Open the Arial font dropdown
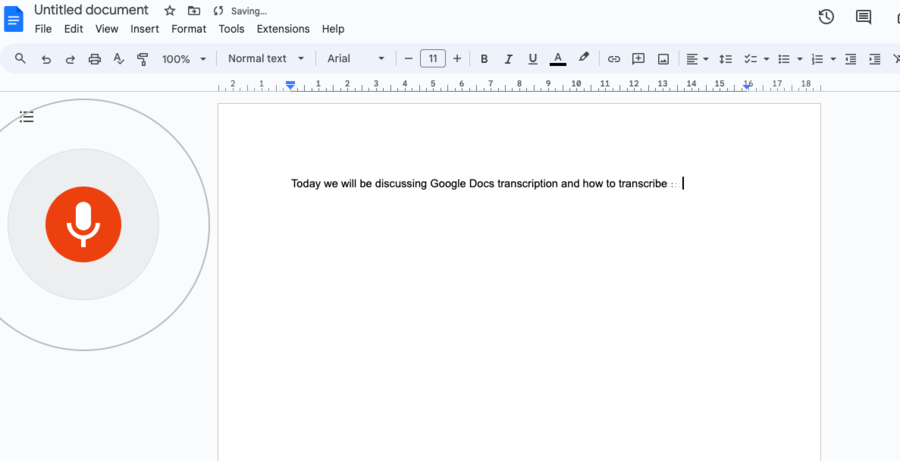The width and height of the screenshot is (900, 461). (356, 59)
